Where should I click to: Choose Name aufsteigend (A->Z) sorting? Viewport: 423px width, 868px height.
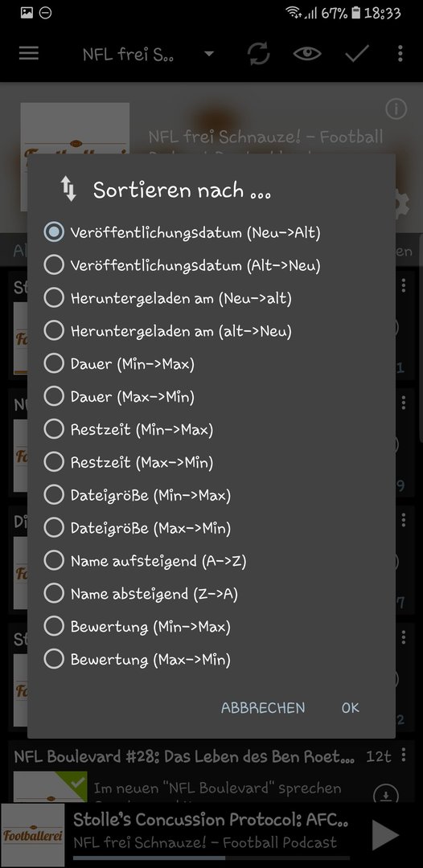[145, 561]
